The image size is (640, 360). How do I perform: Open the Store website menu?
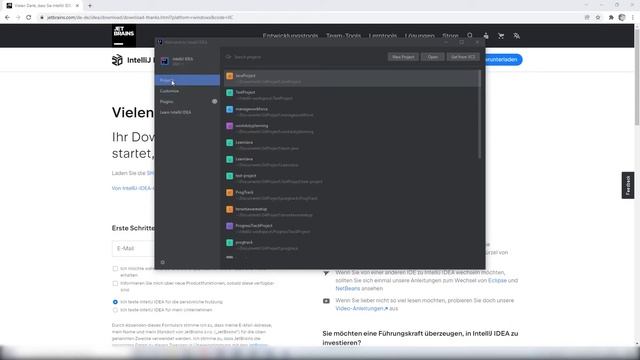450,36
